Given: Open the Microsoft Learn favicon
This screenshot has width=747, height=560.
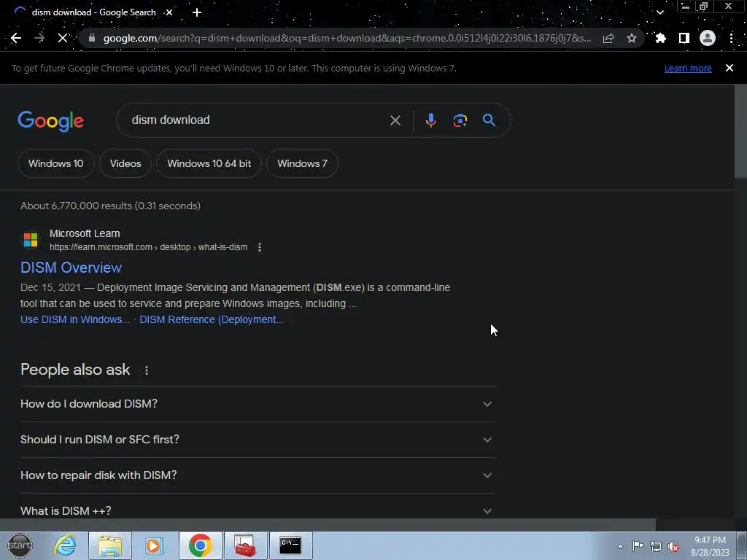Looking at the screenshot, I should 31,239.
